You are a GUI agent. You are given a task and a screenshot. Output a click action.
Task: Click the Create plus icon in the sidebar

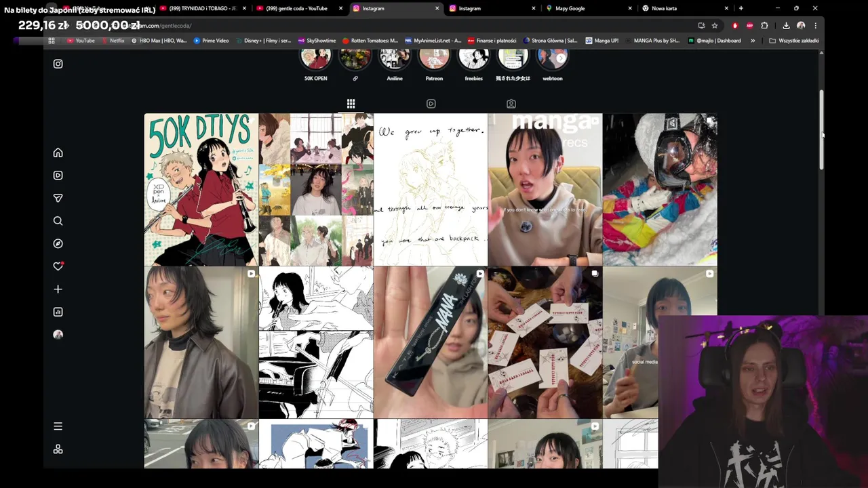point(58,289)
